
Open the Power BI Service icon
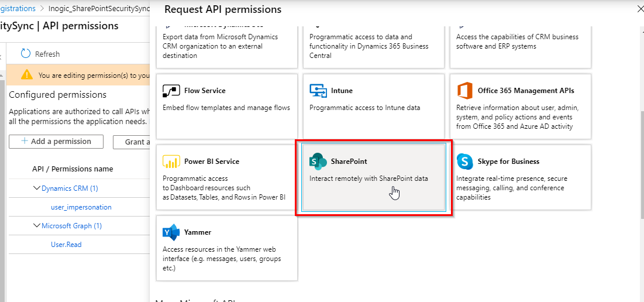[x=171, y=162]
